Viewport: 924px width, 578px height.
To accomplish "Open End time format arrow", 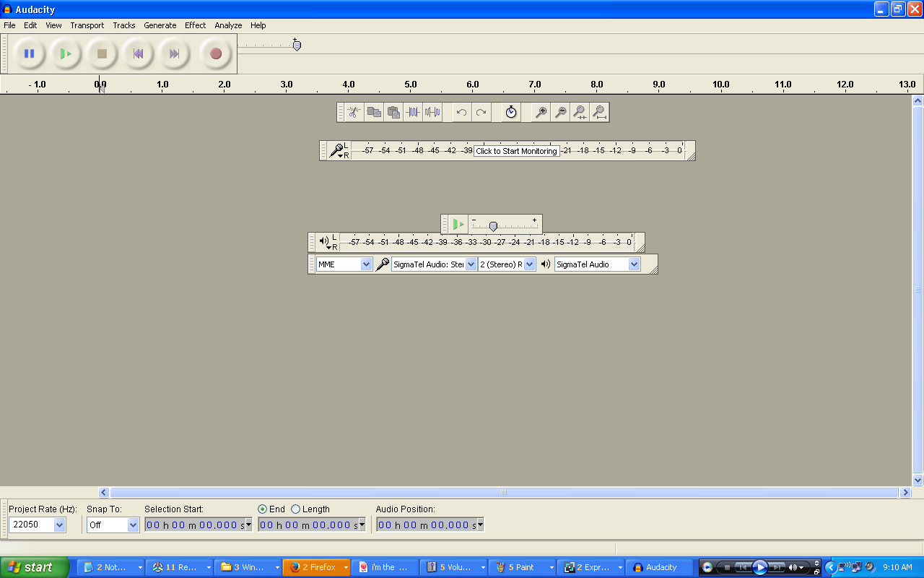I will click(363, 525).
